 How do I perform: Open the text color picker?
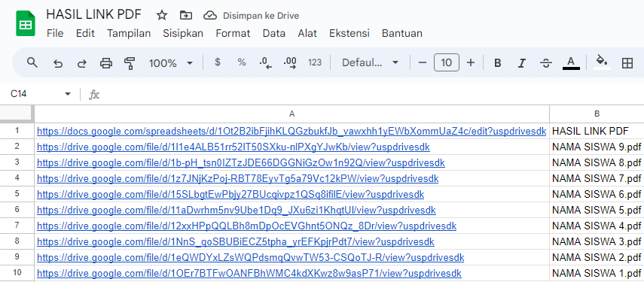coord(570,63)
